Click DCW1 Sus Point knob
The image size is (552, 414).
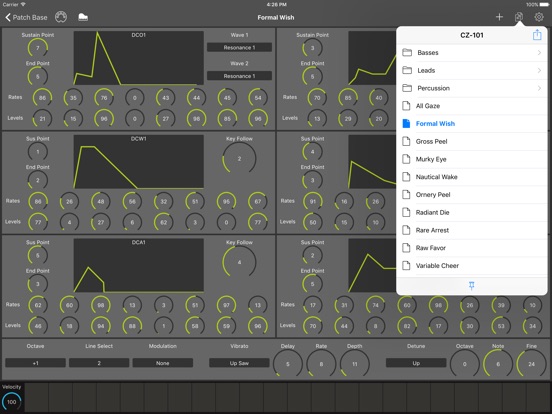pyautogui.click(x=38, y=152)
